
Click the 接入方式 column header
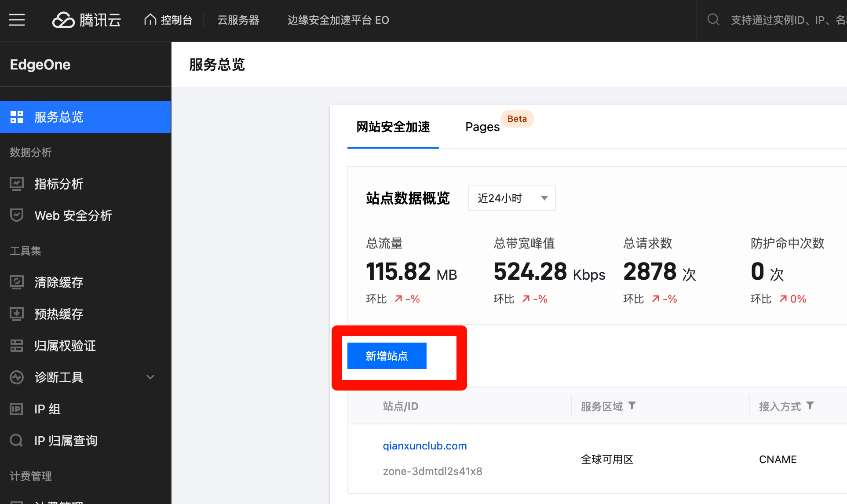coord(780,406)
